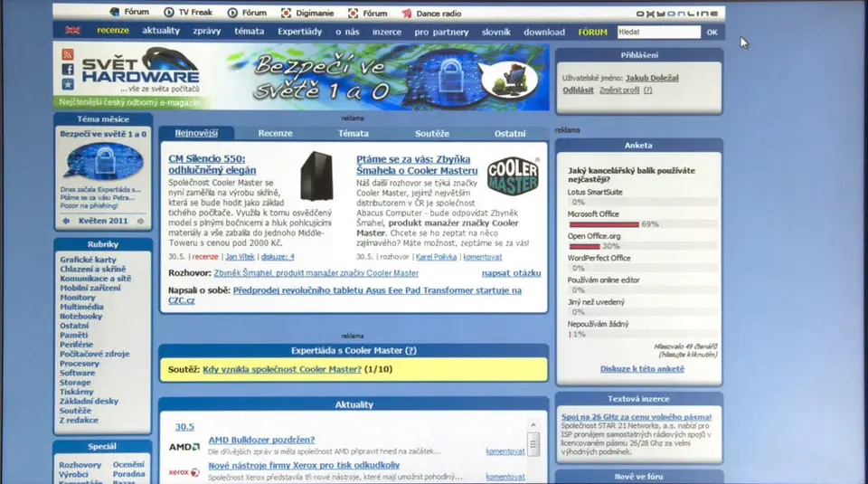Click the AMD logo in Aktuality

pyautogui.click(x=184, y=447)
